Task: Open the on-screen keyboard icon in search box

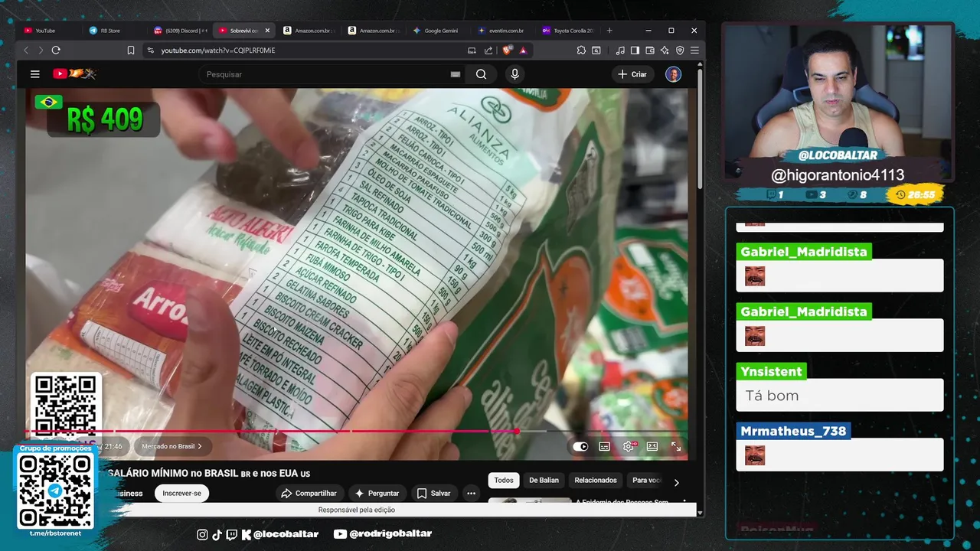Action: [456, 74]
